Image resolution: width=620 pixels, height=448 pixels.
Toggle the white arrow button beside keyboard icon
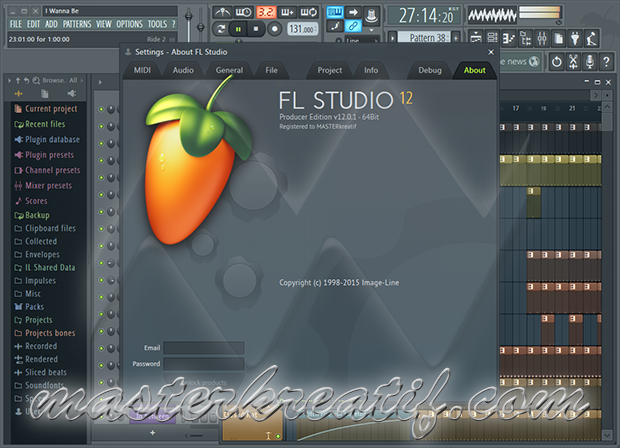pos(353,12)
